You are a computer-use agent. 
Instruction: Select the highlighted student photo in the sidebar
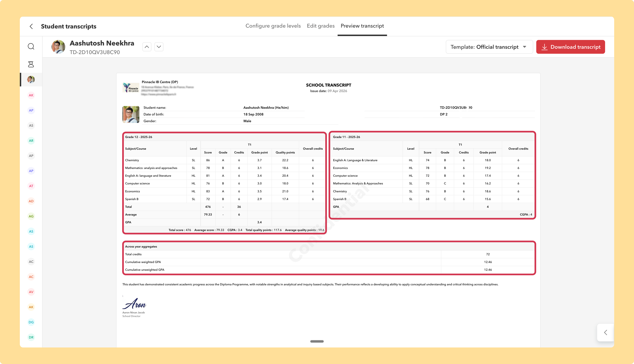pos(31,80)
